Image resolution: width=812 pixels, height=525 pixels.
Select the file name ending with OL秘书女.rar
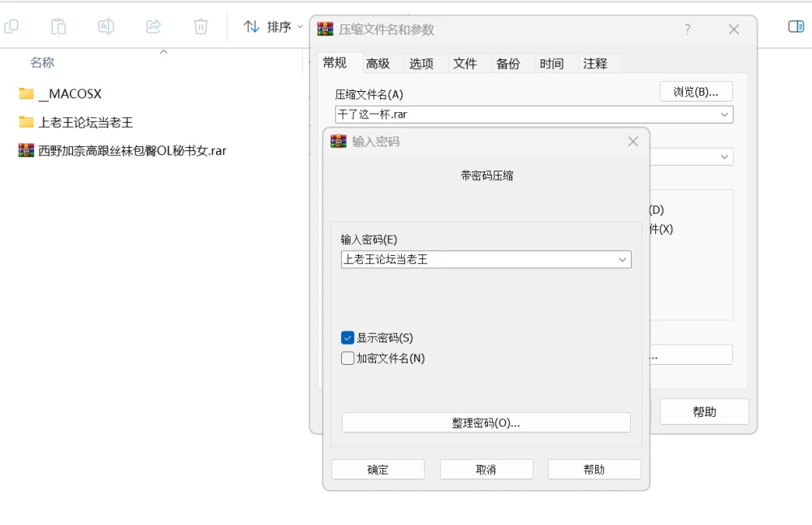click(x=132, y=151)
